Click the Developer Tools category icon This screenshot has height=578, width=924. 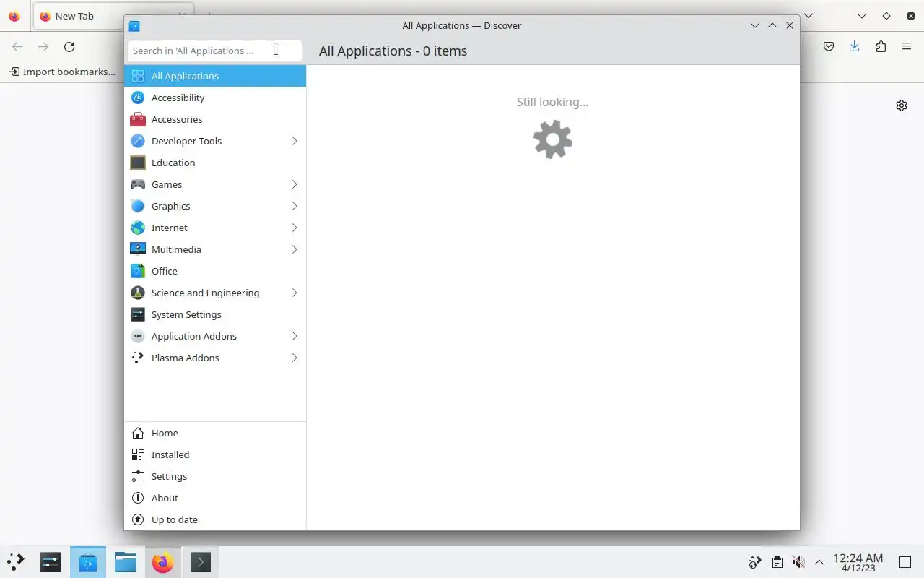(x=138, y=141)
